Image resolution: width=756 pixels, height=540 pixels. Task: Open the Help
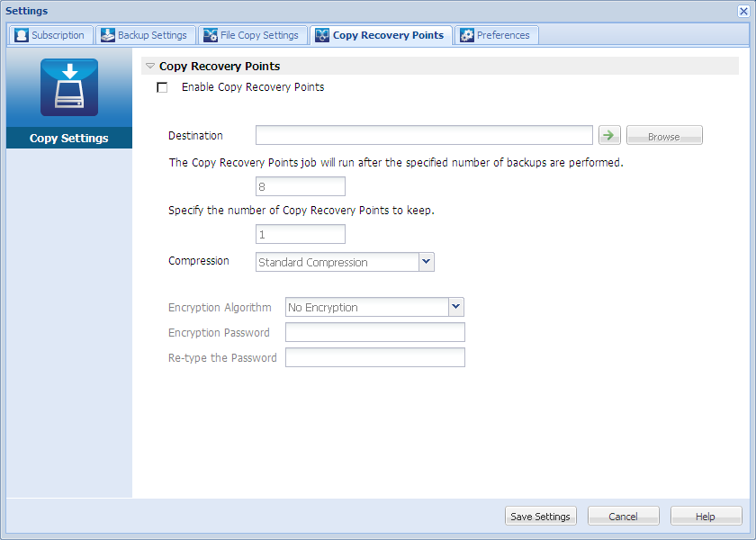pyautogui.click(x=706, y=516)
